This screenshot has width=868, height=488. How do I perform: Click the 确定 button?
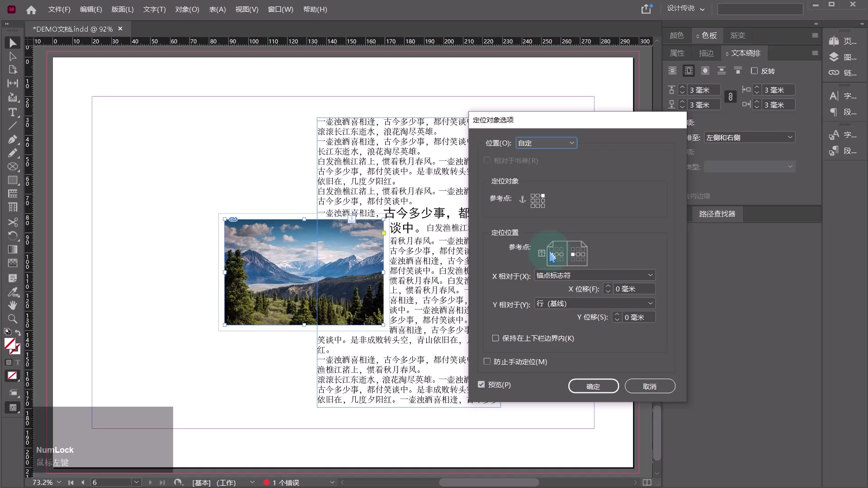pos(593,386)
